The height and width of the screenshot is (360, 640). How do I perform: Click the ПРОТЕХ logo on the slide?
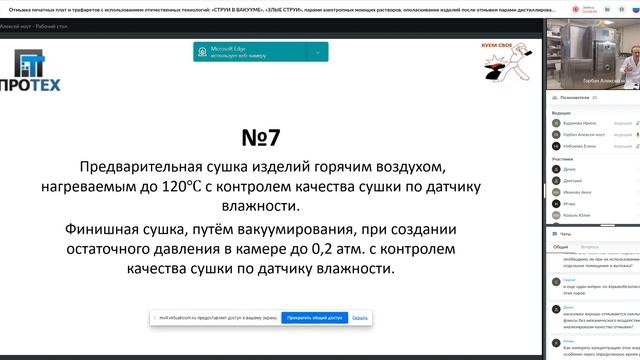pyautogui.click(x=30, y=70)
